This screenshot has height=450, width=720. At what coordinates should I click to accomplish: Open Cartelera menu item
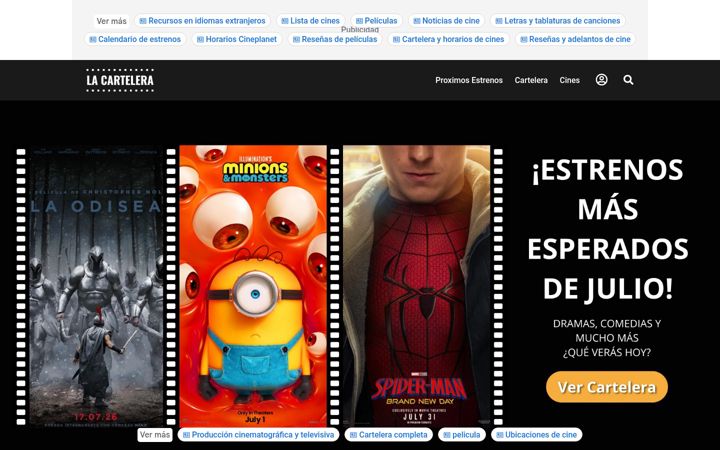click(531, 80)
